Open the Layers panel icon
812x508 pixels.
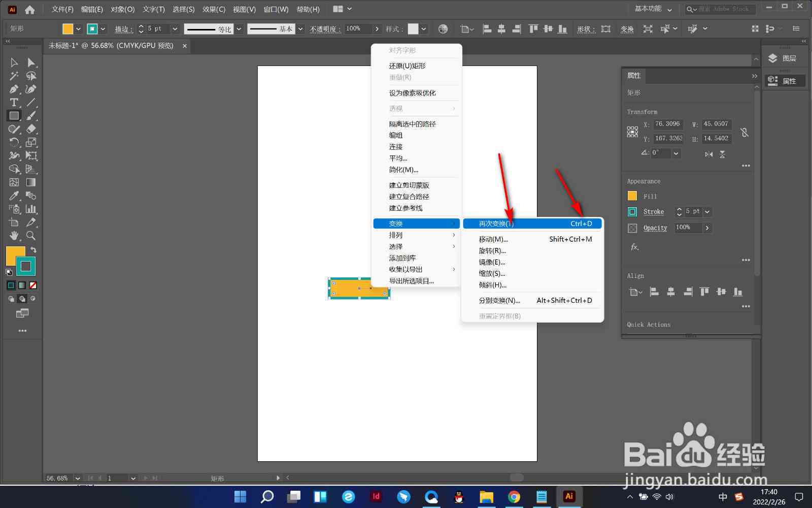tap(773, 58)
